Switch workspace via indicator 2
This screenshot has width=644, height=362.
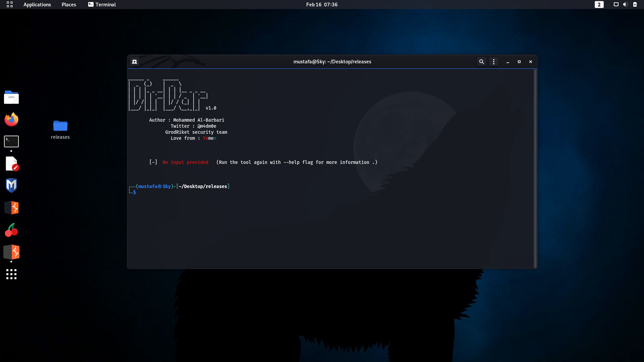click(599, 5)
